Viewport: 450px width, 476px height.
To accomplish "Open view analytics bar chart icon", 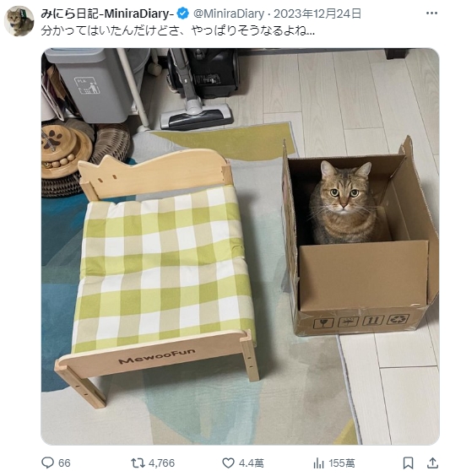I will pyautogui.click(x=318, y=463).
